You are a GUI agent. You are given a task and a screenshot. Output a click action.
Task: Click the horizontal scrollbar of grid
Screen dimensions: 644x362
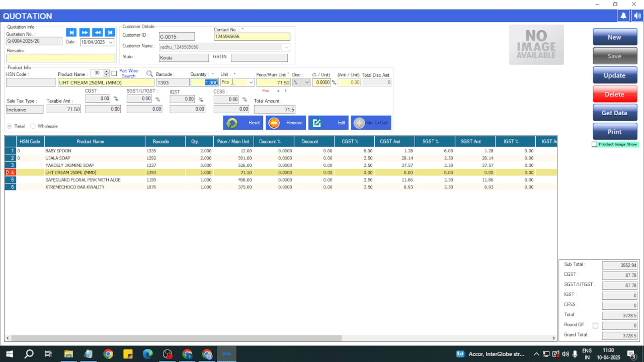176,338
